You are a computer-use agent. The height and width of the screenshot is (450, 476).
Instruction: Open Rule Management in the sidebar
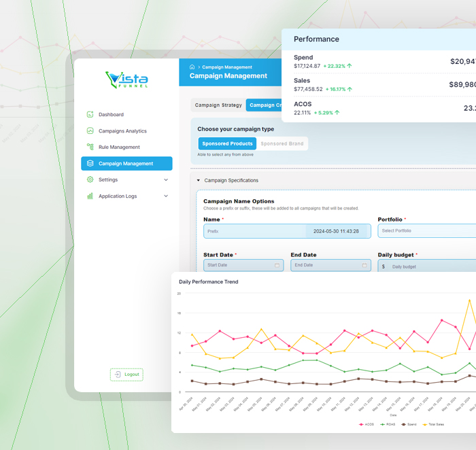click(x=126, y=147)
